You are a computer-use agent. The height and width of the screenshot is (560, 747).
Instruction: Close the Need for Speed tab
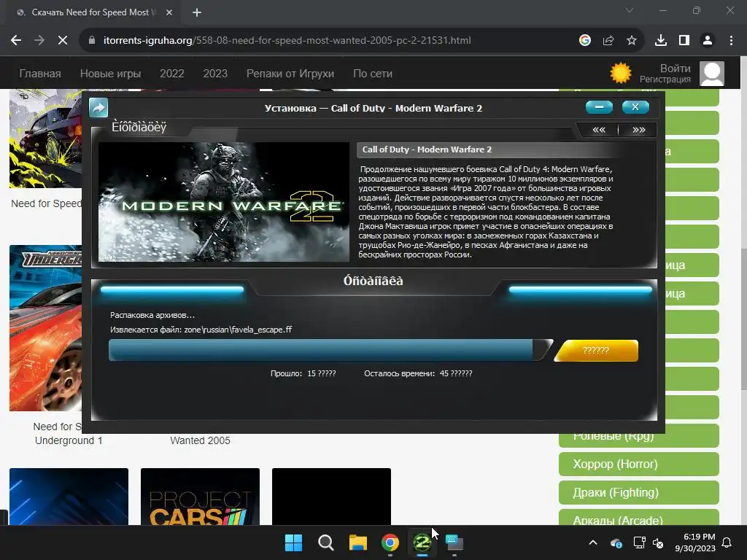[x=169, y=12]
